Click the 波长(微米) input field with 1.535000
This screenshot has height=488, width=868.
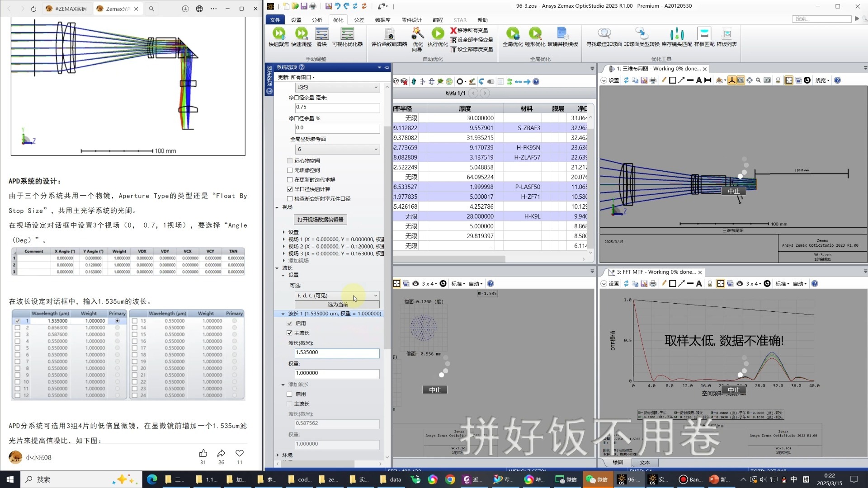(x=337, y=353)
